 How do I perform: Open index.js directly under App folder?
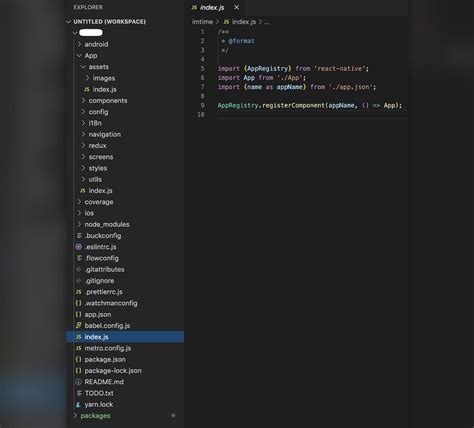(x=100, y=191)
